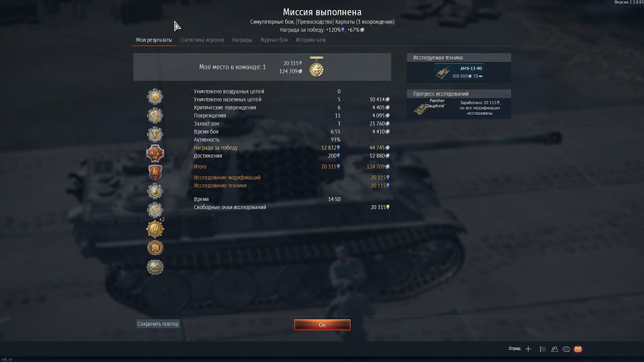
Task: Select the top silver shield award medal
Action: (155, 97)
